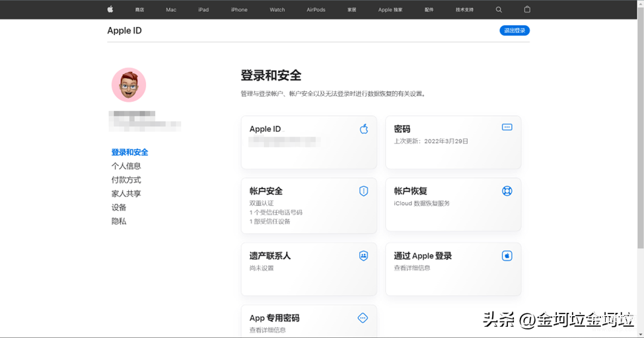This screenshot has height=338, width=644.
Task: Click the 1 个受信任电话号码 text
Action: point(275,212)
